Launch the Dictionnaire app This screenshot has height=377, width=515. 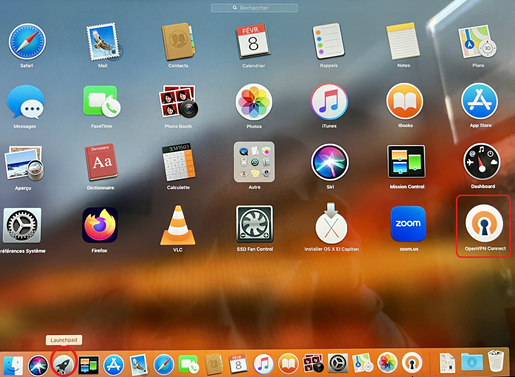pyautogui.click(x=101, y=162)
